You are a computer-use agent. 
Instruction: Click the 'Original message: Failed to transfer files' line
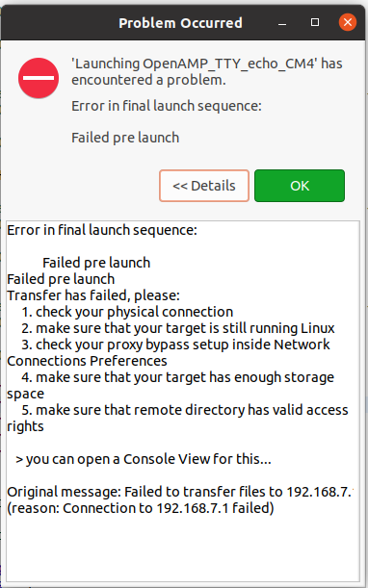[x=180, y=492]
